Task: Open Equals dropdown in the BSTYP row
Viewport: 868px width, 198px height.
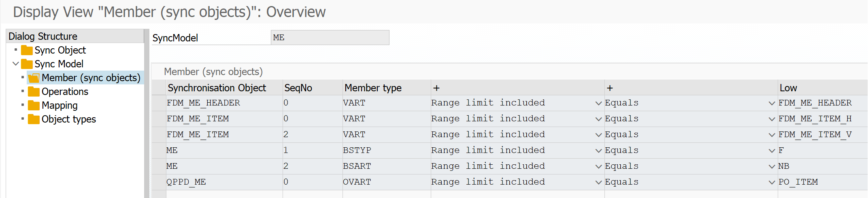Action: 772,151
